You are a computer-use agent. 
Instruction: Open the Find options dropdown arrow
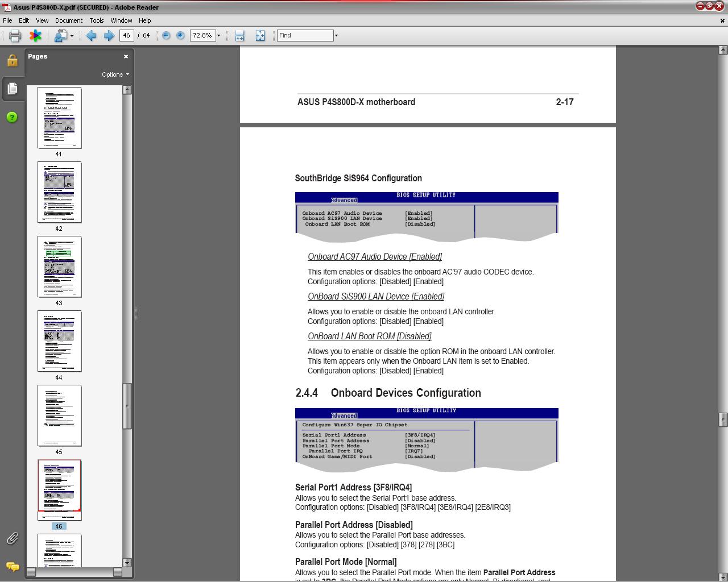point(336,35)
